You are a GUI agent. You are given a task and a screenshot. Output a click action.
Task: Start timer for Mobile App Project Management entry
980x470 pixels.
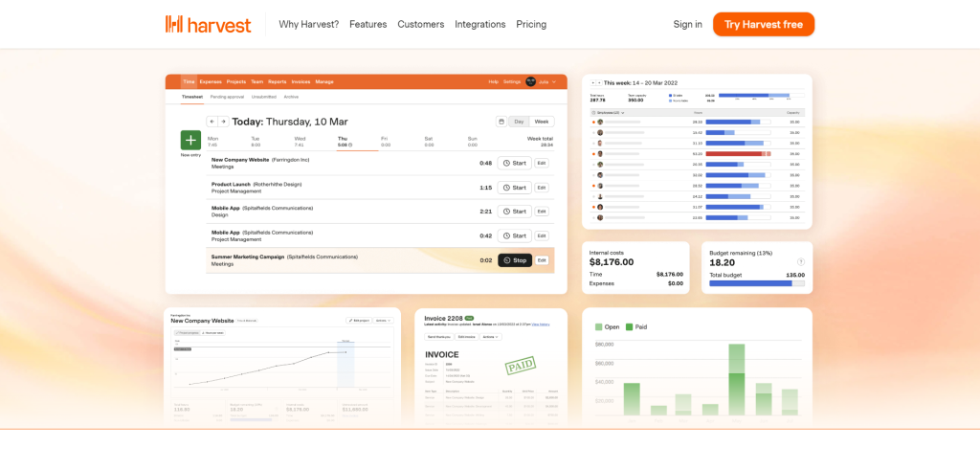(x=514, y=235)
